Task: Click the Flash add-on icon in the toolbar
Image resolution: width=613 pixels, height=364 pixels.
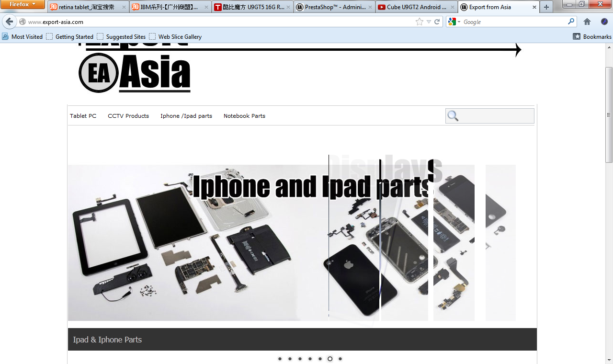Action: [x=605, y=22]
